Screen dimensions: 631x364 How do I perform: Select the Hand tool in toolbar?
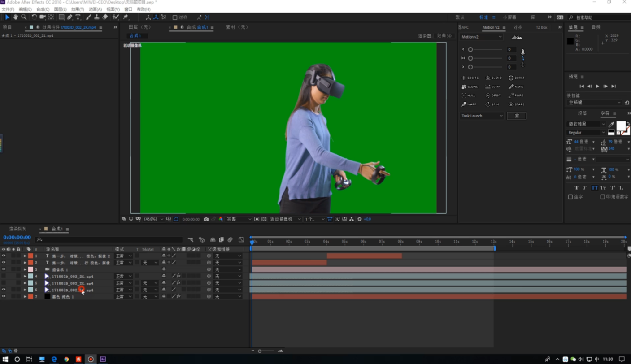pyautogui.click(x=16, y=17)
